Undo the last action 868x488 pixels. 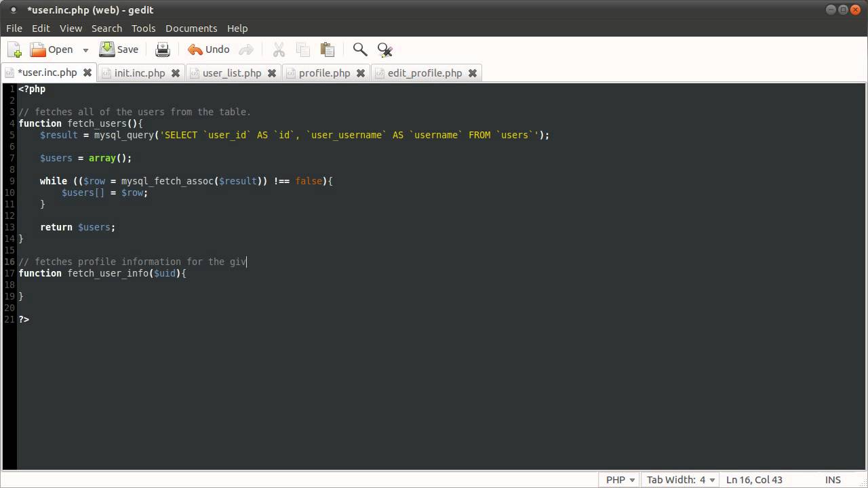(209, 49)
